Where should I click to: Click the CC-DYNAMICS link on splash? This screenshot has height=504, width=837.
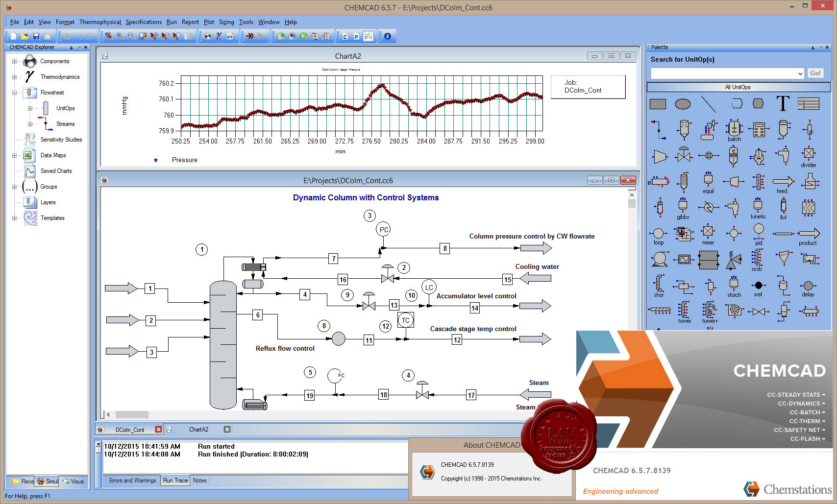(x=802, y=404)
